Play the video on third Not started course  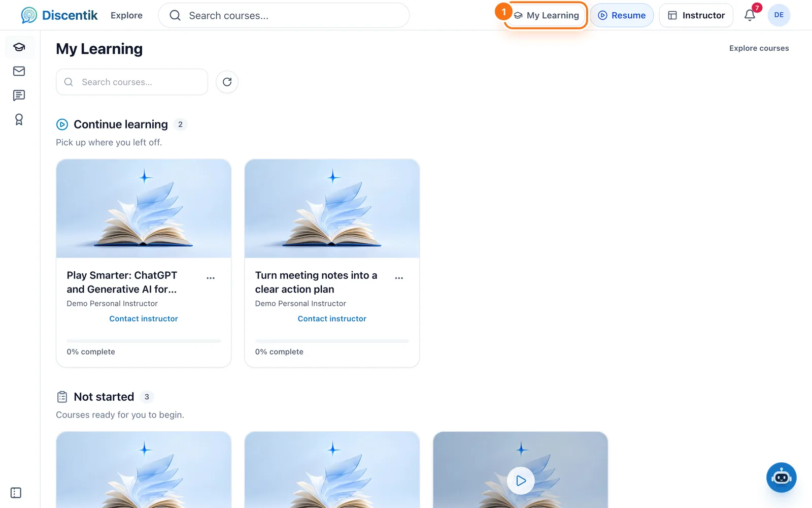click(x=521, y=481)
